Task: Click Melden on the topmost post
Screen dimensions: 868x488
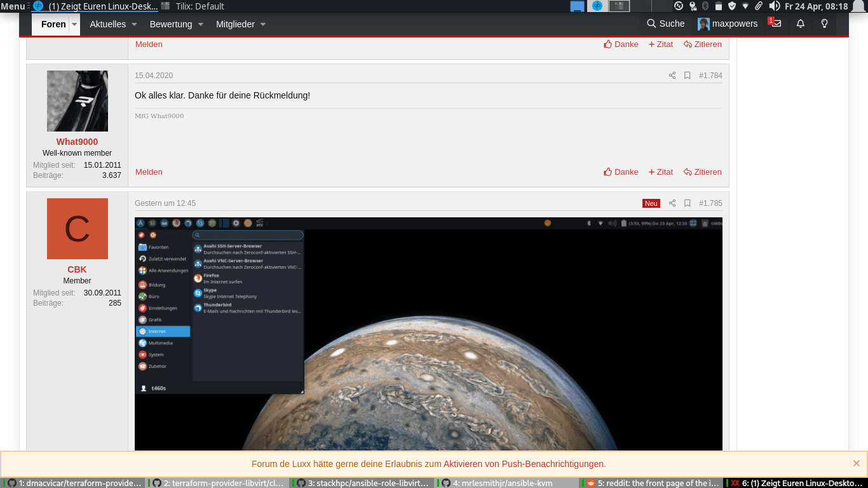Action: pyautogui.click(x=149, y=44)
